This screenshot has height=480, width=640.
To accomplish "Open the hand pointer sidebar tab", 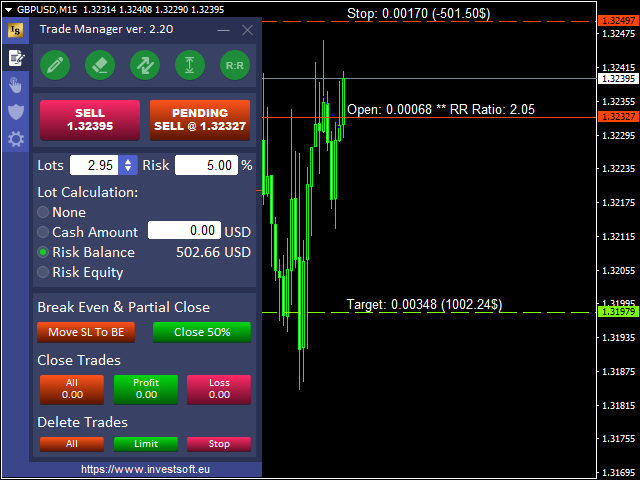I will point(15,84).
